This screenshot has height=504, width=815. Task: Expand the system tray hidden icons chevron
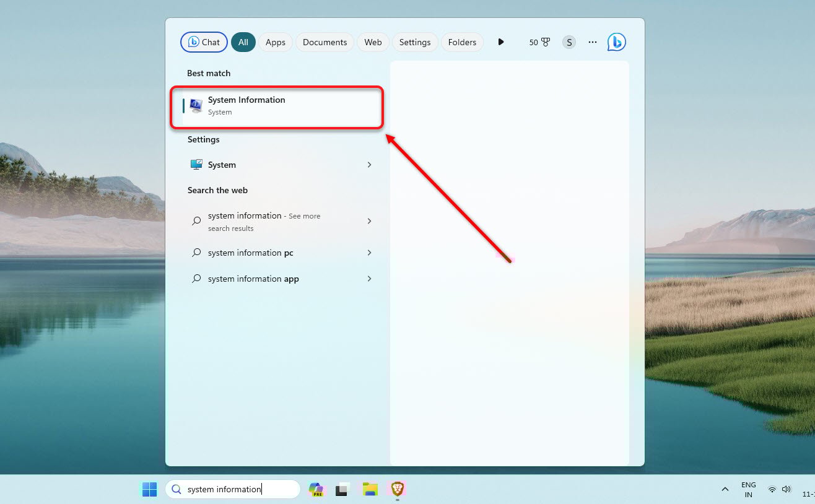tap(725, 489)
